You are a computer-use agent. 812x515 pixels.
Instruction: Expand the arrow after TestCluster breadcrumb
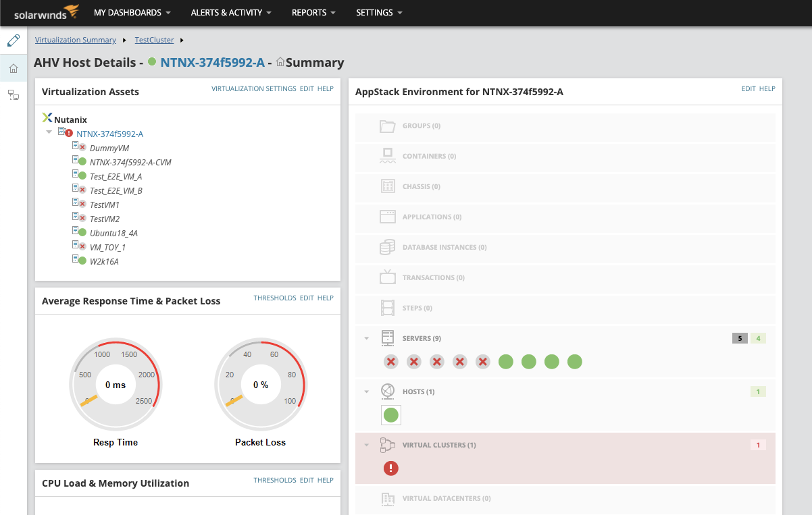[x=182, y=40]
